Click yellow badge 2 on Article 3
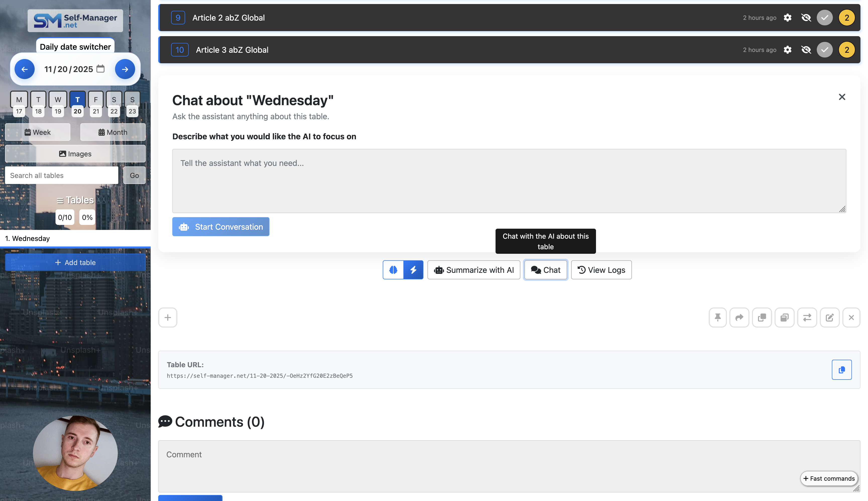The image size is (868, 501). pyautogui.click(x=847, y=50)
